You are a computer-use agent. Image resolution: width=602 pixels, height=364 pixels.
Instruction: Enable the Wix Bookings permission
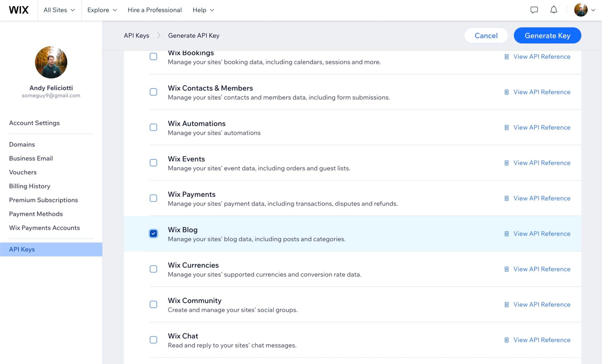(153, 56)
